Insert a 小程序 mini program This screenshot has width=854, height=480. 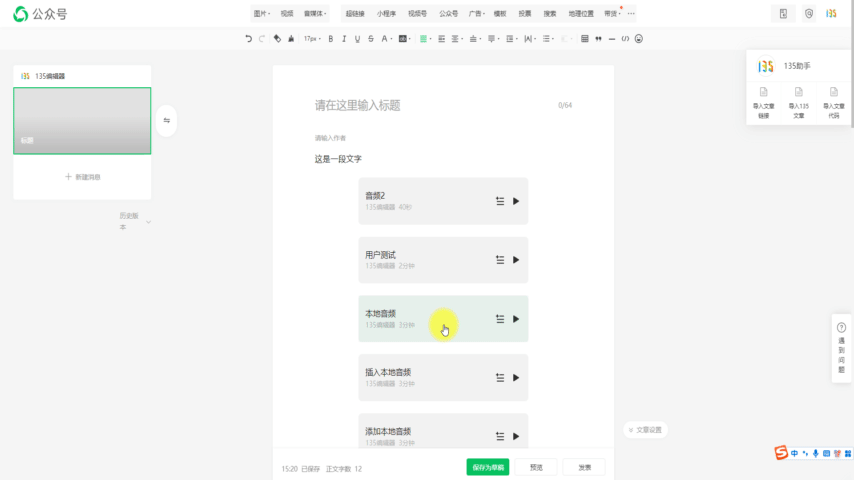coord(386,14)
